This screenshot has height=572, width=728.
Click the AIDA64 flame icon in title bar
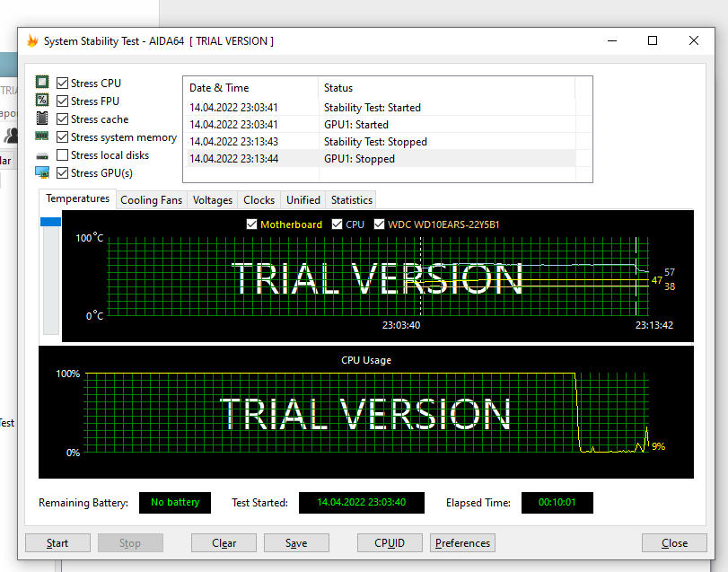point(32,41)
